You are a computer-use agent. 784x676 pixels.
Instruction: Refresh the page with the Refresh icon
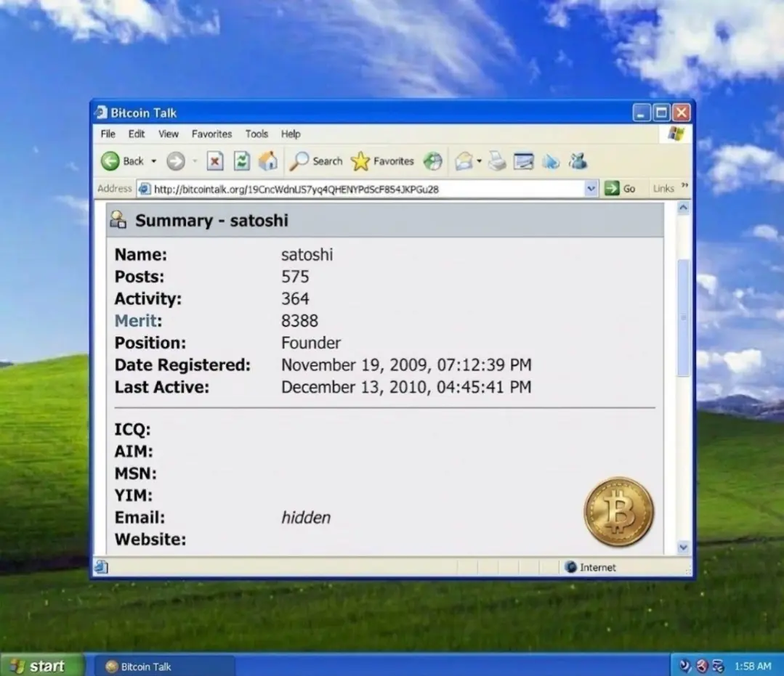(241, 161)
